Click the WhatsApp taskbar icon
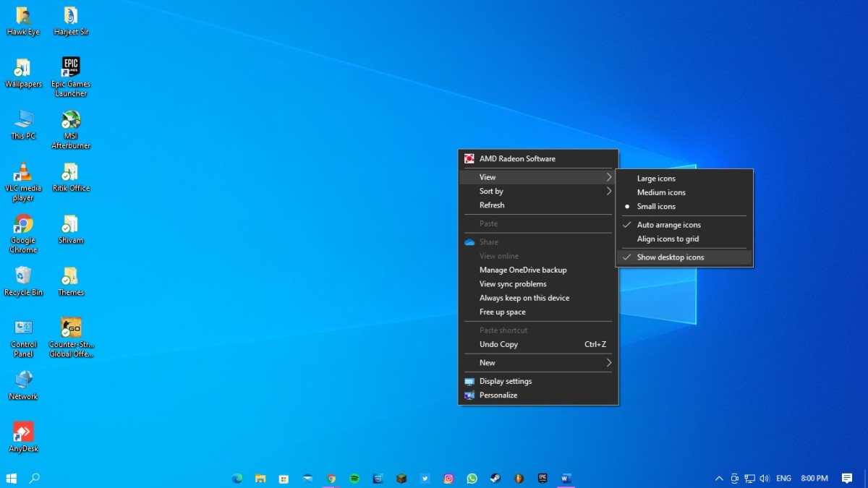868x488 pixels. (x=472, y=479)
